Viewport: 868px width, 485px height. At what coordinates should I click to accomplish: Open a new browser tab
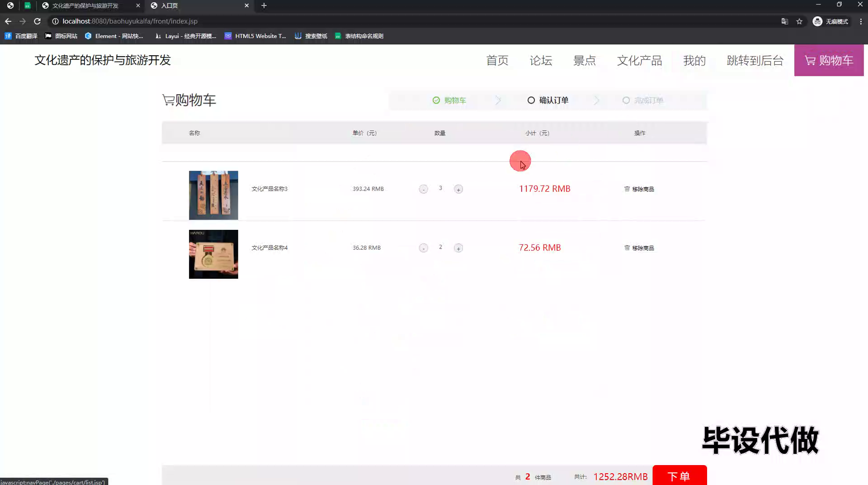click(x=264, y=5)
